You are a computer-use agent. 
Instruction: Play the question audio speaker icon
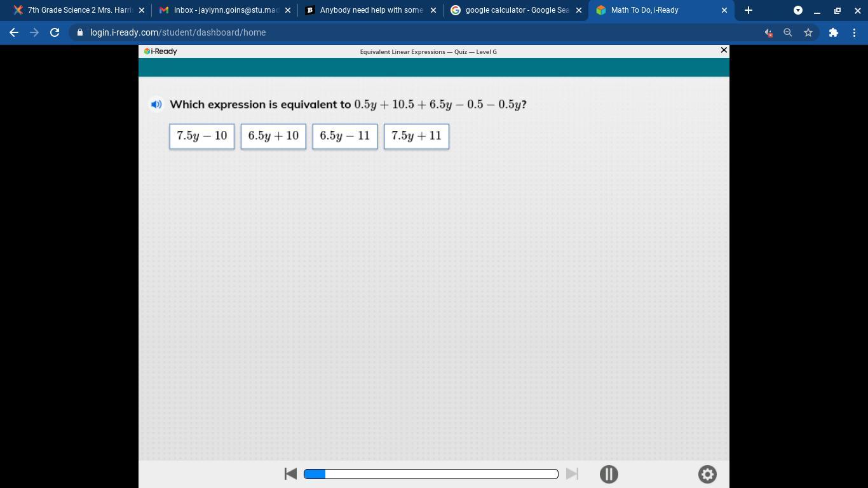tap(156, 104)
